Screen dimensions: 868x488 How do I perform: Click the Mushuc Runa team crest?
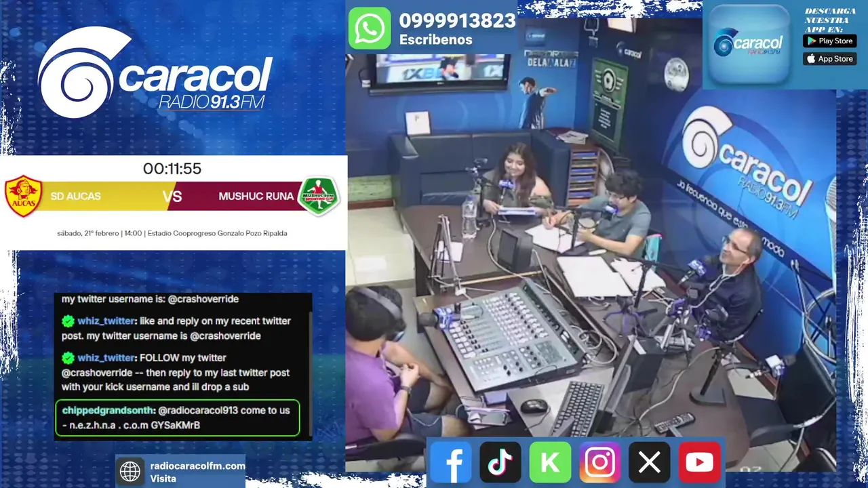318,197
